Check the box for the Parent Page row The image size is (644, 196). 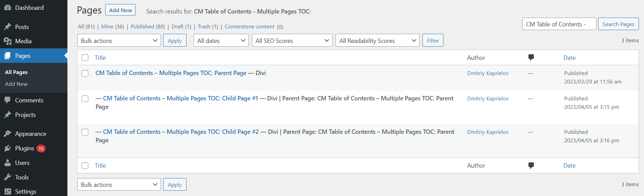tap(85, 73)
